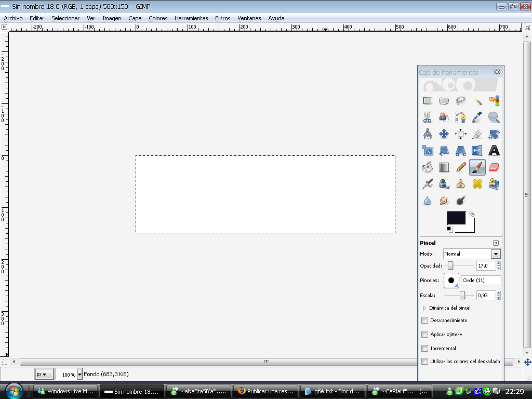Open the Editar menu
Screen dimensions: 532x399
(37, 18)
